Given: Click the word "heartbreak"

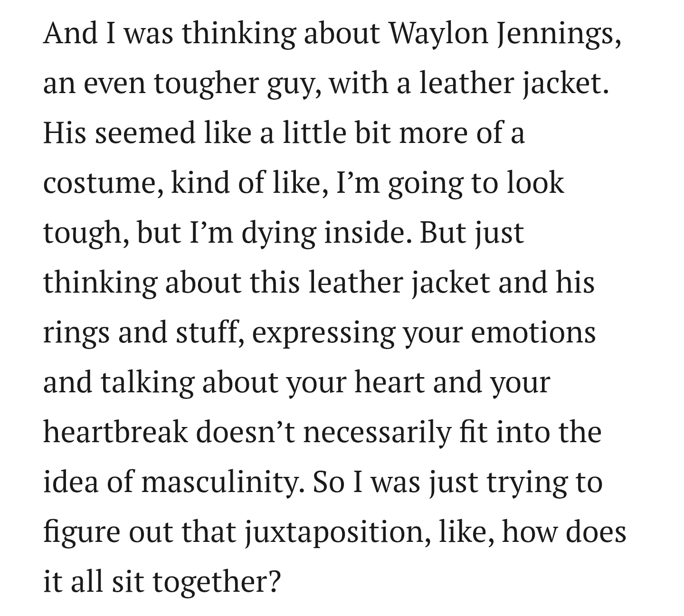Looking at the screenshot, I should point(115,432).
